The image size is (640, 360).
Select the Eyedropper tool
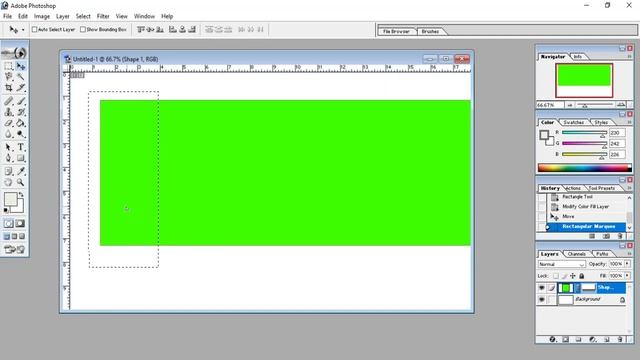coord(21,171)
